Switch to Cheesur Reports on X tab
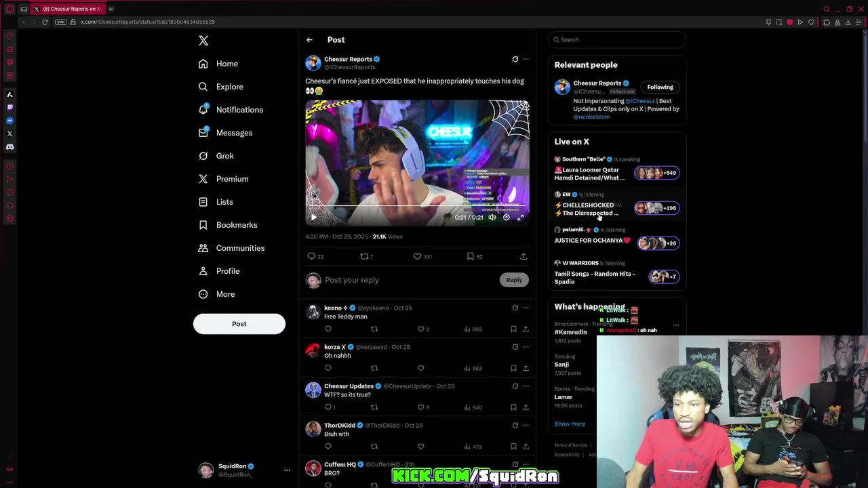Viewport: 868px width, 488px height. (68, 9)
